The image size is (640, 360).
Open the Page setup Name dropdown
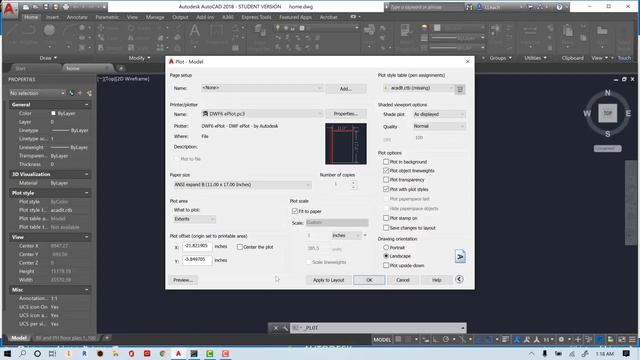(262, 88)
